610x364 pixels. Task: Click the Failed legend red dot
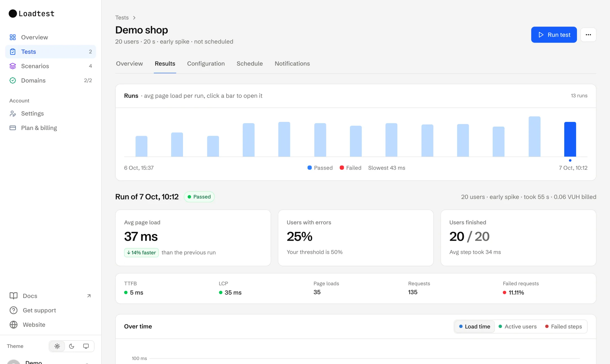(x=342, y=168)
